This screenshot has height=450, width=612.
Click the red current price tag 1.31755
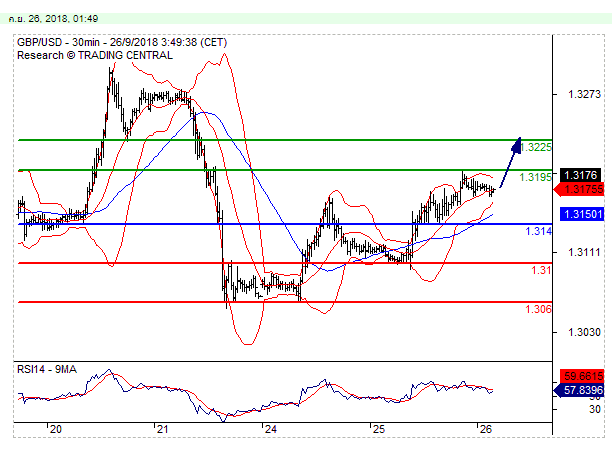coord(579,190)
